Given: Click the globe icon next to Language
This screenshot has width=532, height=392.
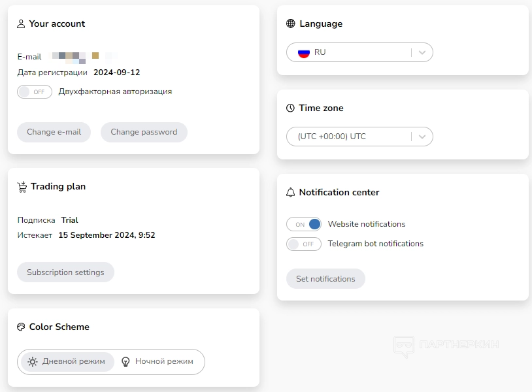Looking at the screenshot, I should click(x=291, y=24).
